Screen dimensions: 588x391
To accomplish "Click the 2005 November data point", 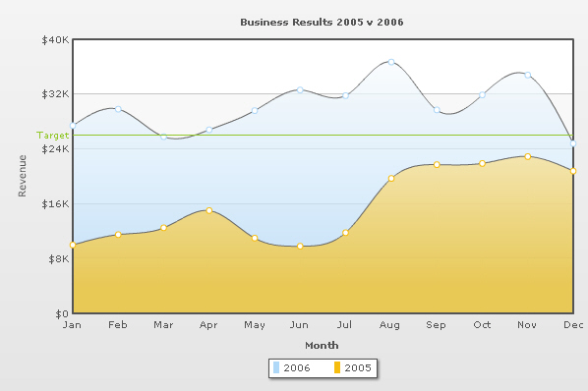I will coord(528,156).
